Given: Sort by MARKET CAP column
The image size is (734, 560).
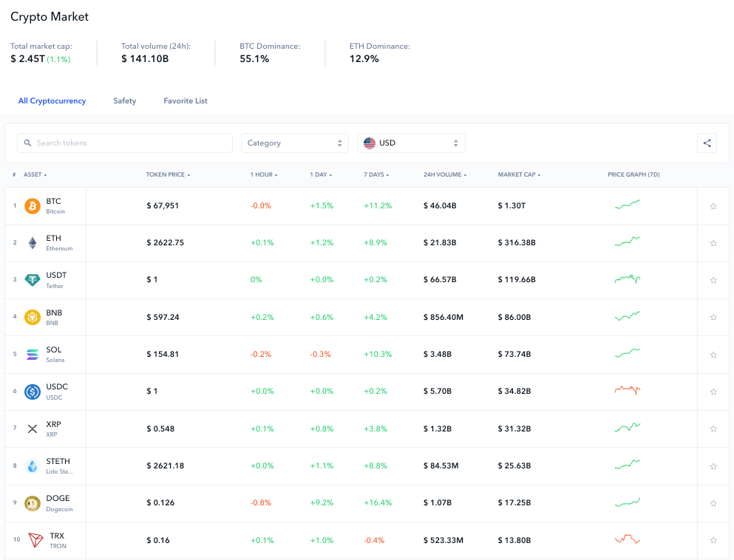Looking at the screenshot, I should [x=519, y=174].
